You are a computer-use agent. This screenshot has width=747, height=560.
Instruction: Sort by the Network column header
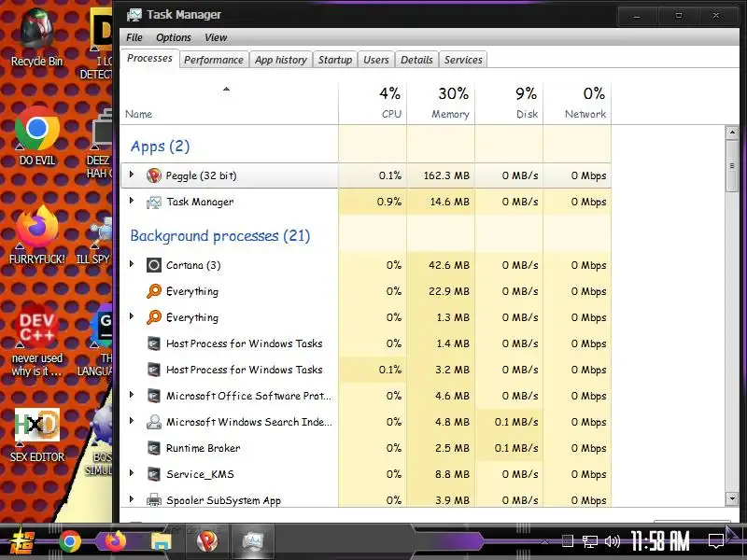[x=577, y=104]
